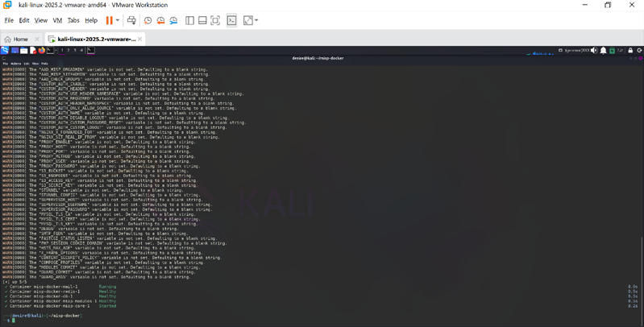
Task: Launch terminal emulator from Kali panel
Action: (x=50, y=50)
